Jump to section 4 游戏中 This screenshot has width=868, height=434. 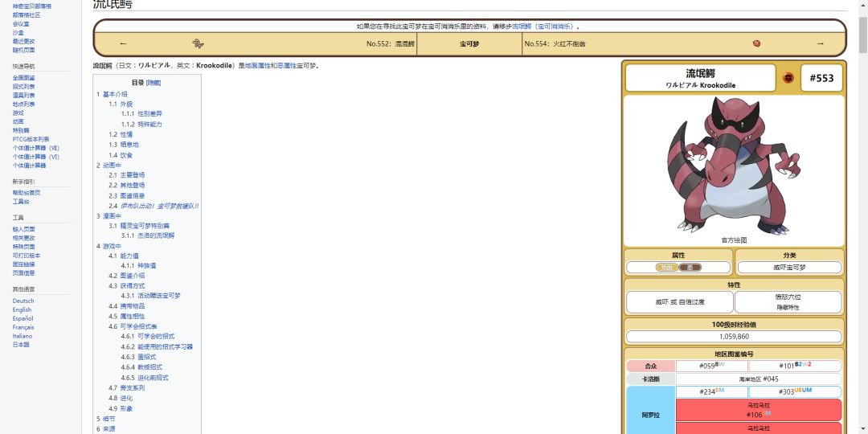coord(108,246)
